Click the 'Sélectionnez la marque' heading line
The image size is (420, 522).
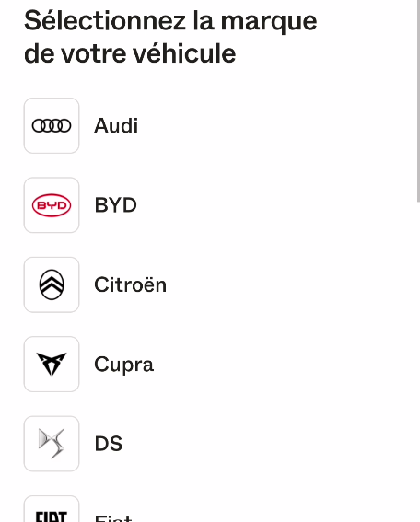tap(170, 20)
